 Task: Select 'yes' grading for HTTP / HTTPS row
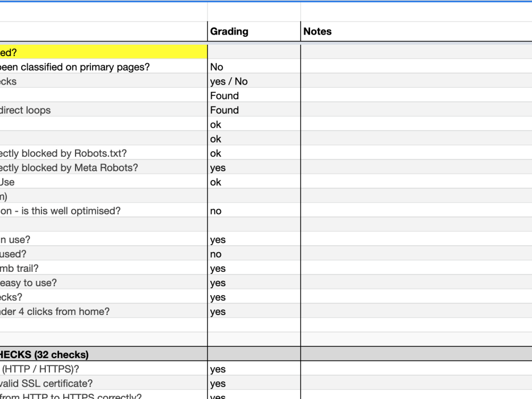pyautogui.click(x=254, y=369)
